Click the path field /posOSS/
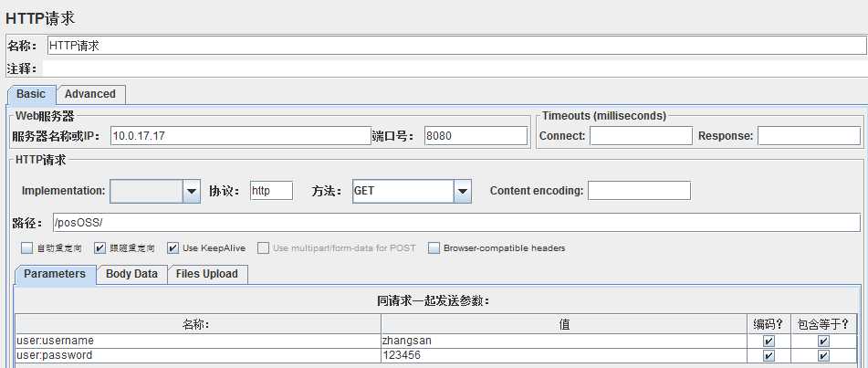The width and height of the screenshot is (868, 368). click(x=456, y=223)
